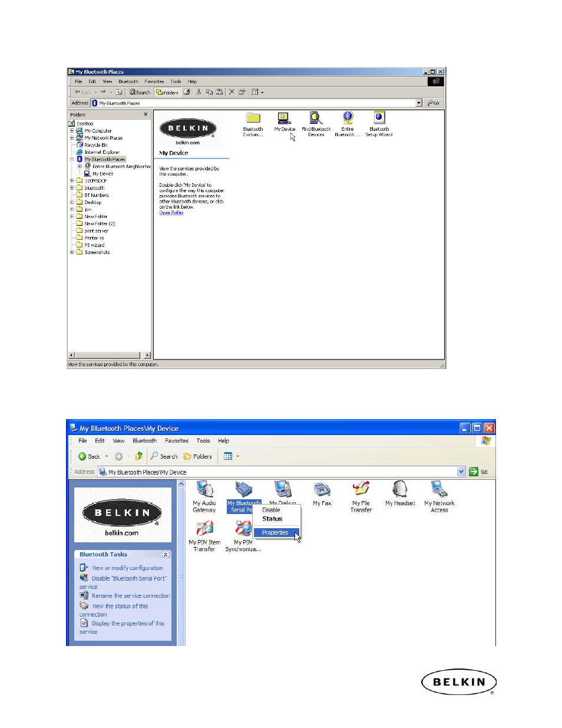
Task: Click the History icon in top toolbar
Action: (x=187, y=92)
